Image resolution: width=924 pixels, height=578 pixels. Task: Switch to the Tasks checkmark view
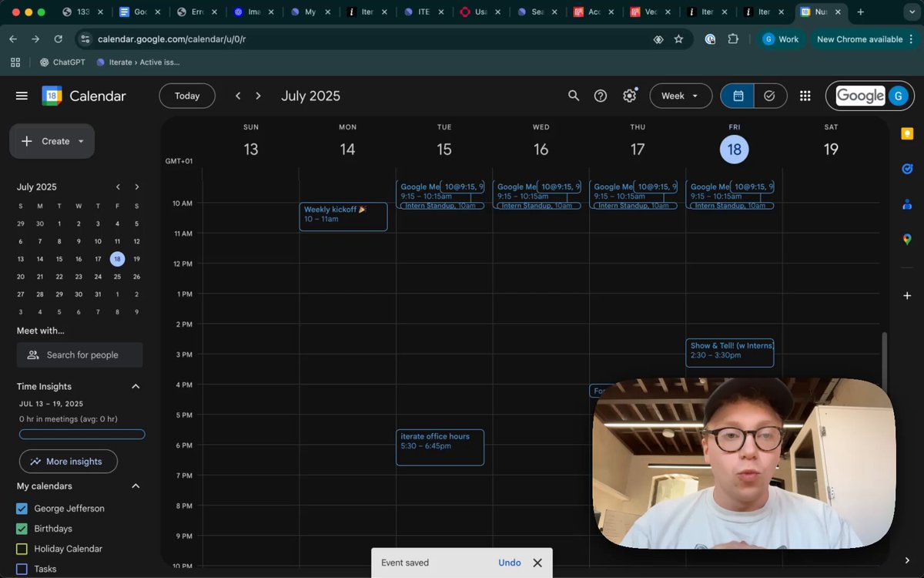click(x=769, y=96)
